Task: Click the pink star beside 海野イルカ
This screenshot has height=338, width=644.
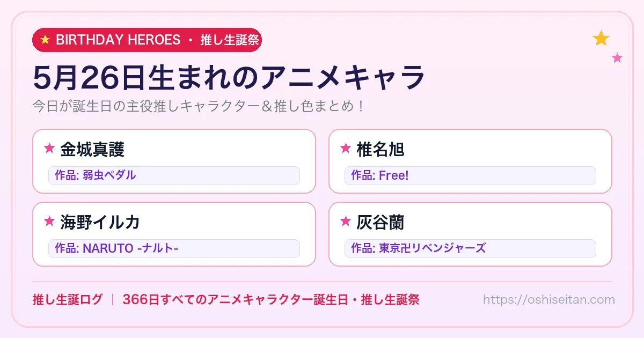Action: pyautogui.click(x=49, y=221)
